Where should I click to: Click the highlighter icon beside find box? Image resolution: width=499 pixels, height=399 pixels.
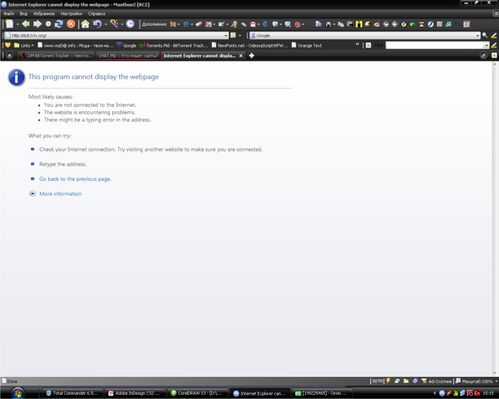click(494, 45)
